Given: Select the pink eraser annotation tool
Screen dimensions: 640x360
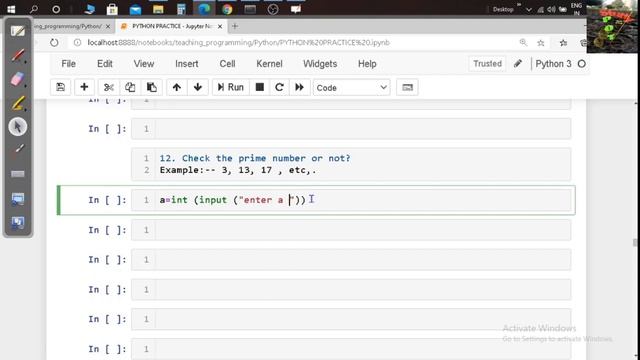Looking at the screenshot, I should click(x=18, y=79).
